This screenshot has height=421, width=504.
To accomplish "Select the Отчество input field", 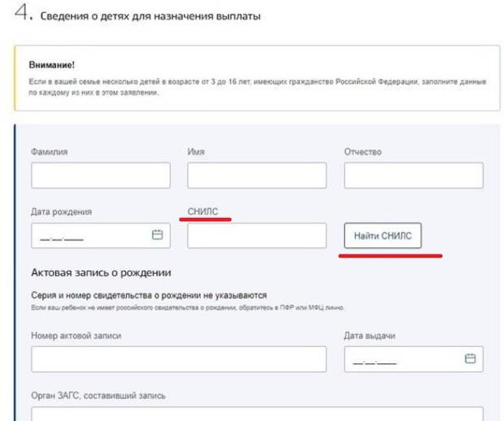I will click(414, 176).
